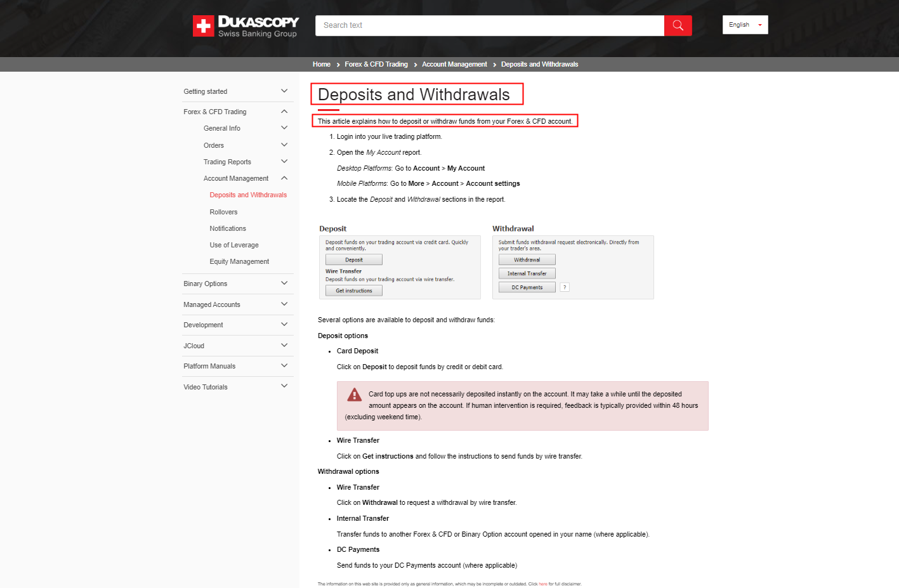Screen dimensions: 899x588
Task: Click inside the search text field
Action: coord(489,25)
